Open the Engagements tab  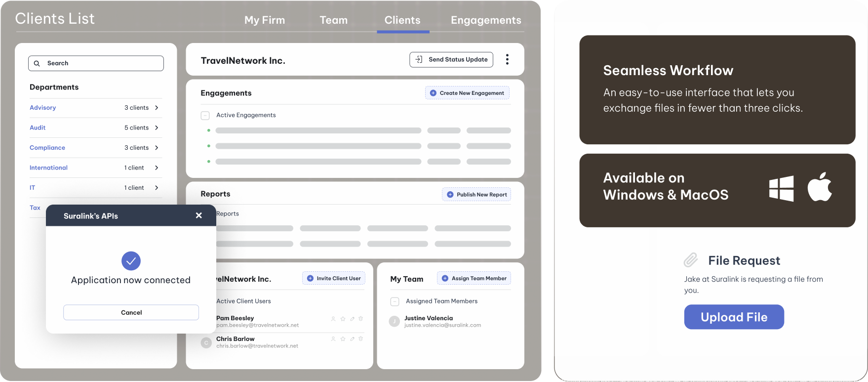click(x=486, y=20)
